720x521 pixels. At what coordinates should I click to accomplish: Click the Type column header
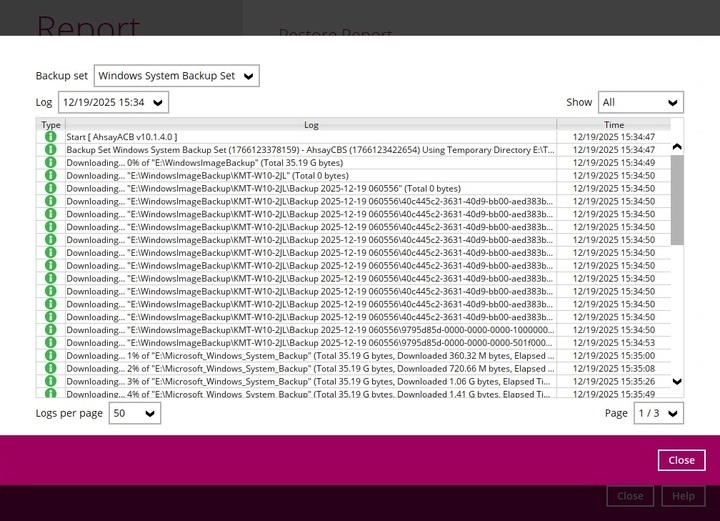tap(51, 124)
